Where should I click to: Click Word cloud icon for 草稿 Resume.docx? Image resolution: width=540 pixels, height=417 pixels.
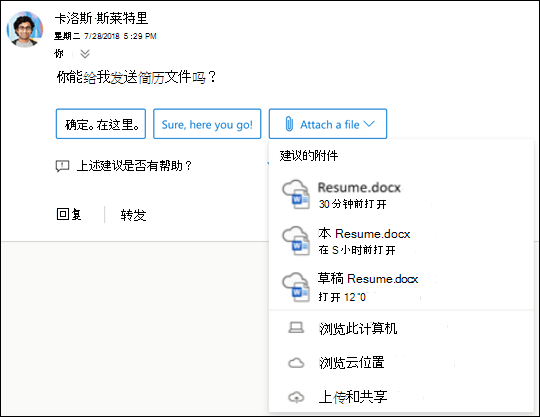[x=296, y=287]
